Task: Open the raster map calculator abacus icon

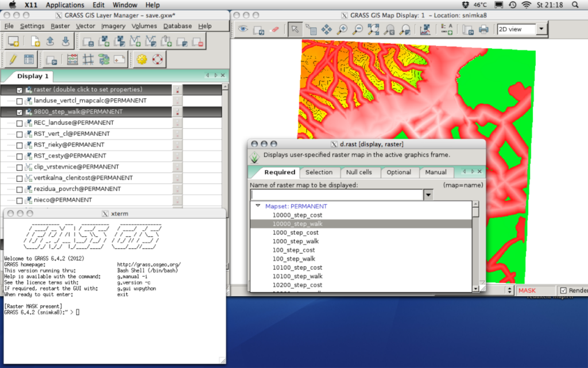Action: point(72,59)
